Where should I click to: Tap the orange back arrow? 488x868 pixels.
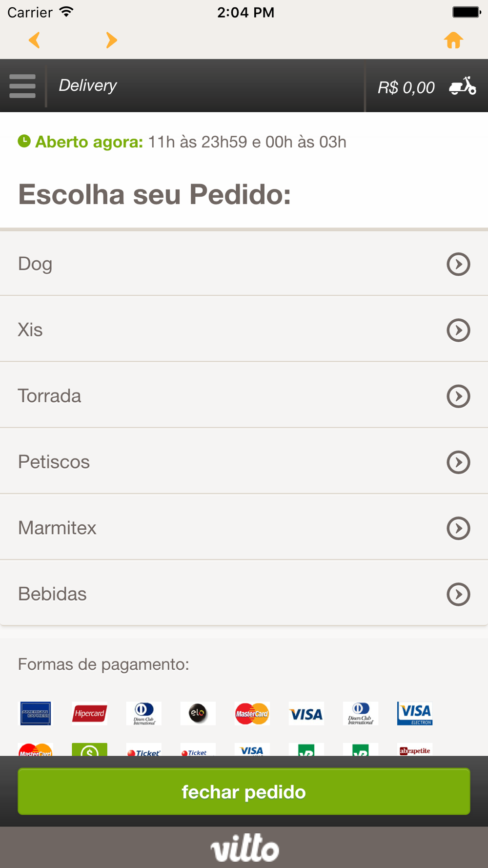point(34,40)
